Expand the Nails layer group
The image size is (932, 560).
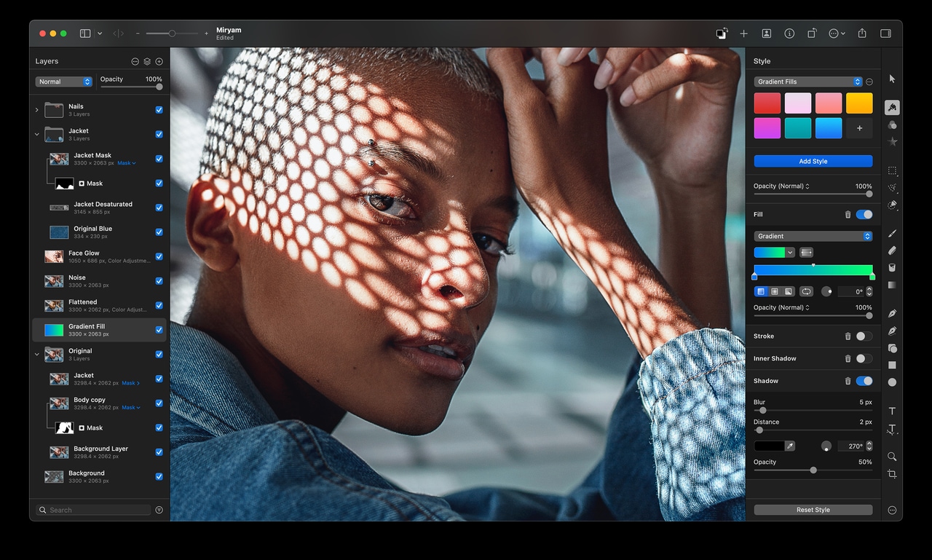(x=36, y=109)
